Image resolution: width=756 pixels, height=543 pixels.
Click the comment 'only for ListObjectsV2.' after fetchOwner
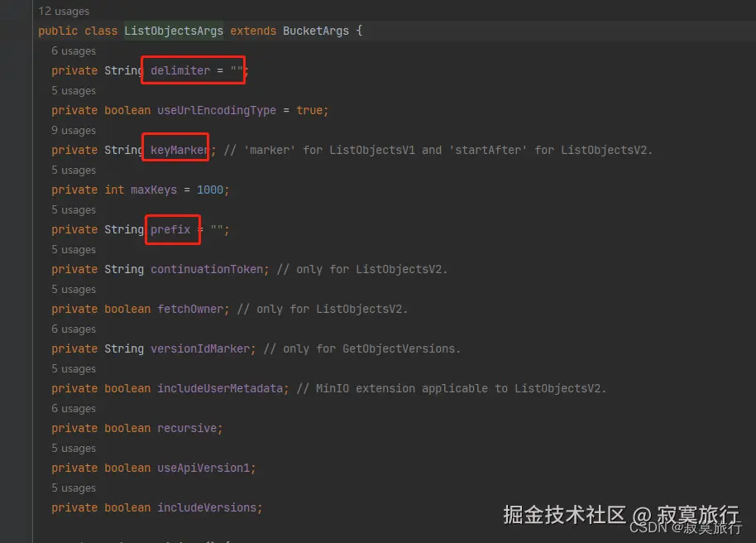[322, 309]
